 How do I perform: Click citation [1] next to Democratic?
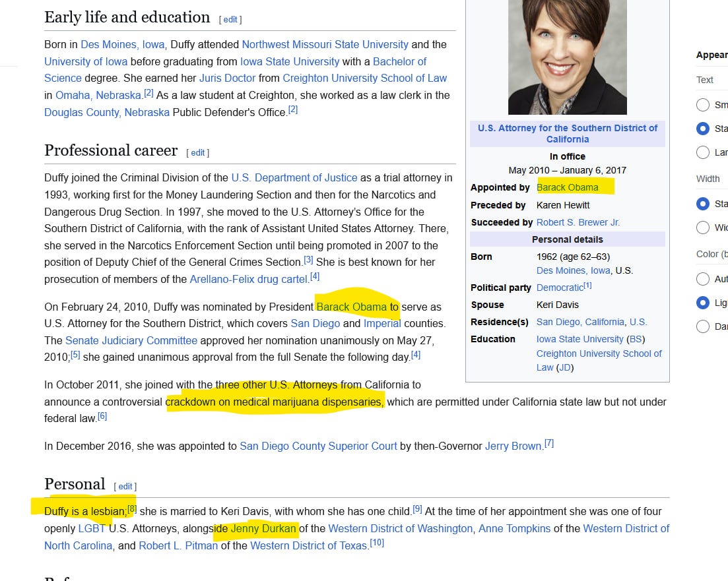coord(588,286)
